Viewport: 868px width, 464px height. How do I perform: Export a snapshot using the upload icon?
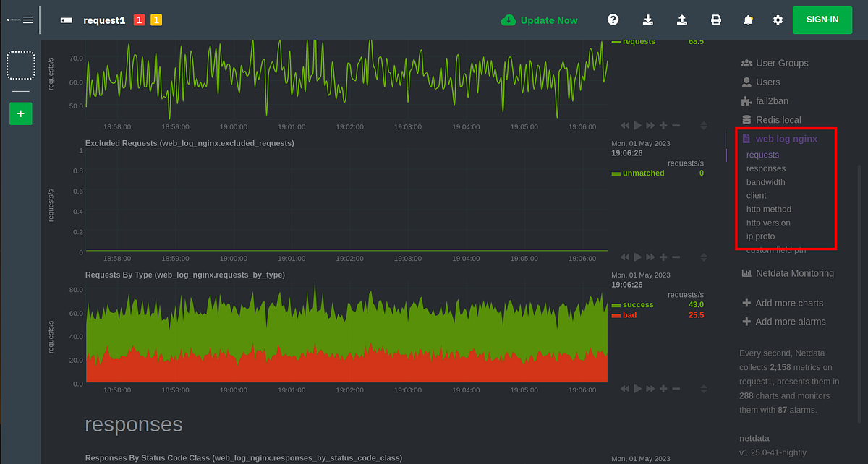[681, 20]
